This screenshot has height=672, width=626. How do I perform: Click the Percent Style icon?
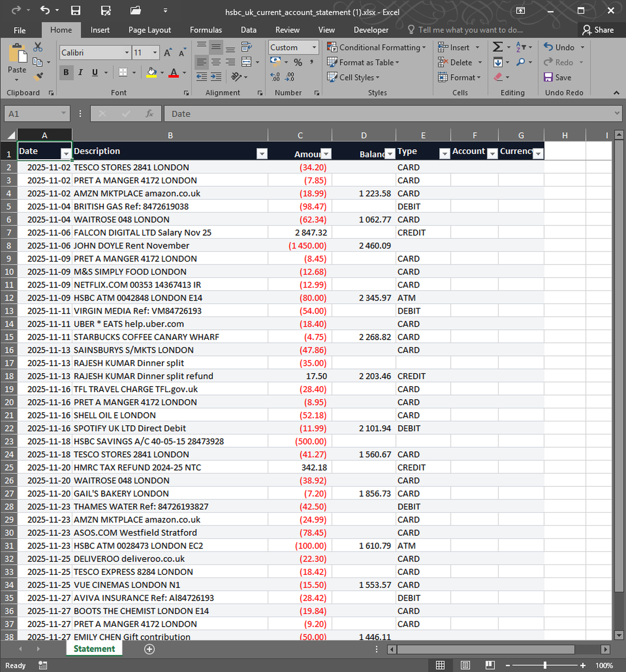298,62
